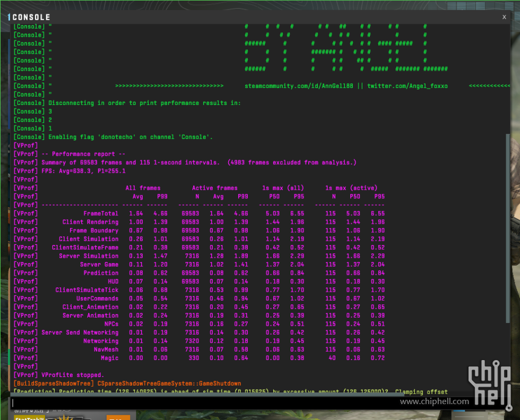Click the Prediction time clamping offset line

[230, 391]
